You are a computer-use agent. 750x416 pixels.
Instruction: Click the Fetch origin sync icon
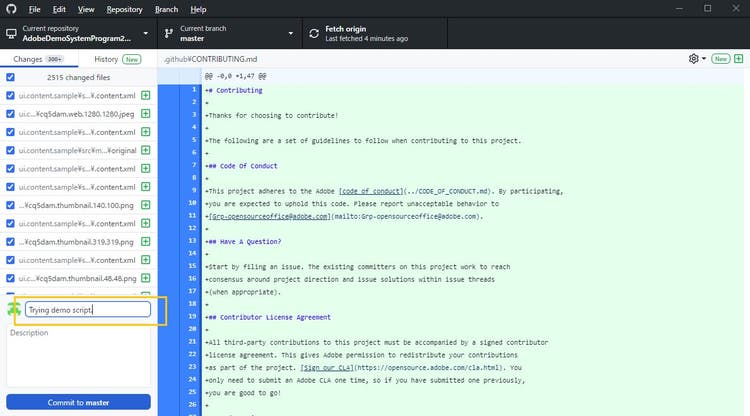click(x=308, y=34)
